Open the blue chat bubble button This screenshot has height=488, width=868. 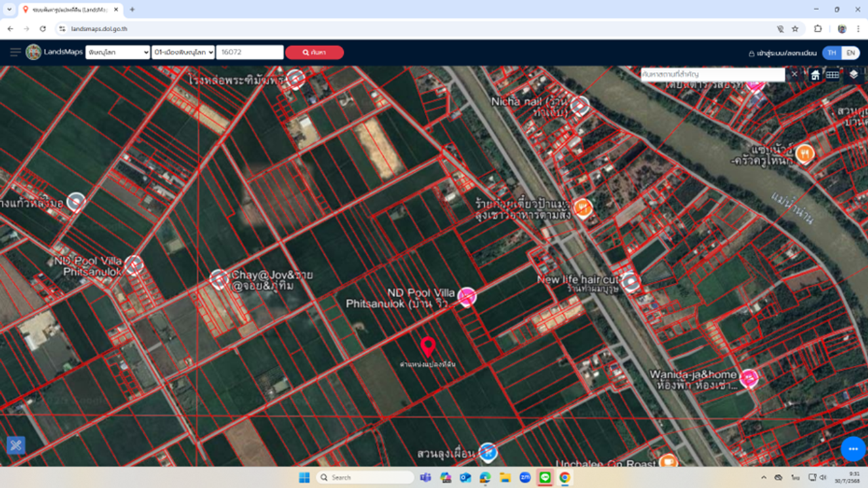[853, 449]
